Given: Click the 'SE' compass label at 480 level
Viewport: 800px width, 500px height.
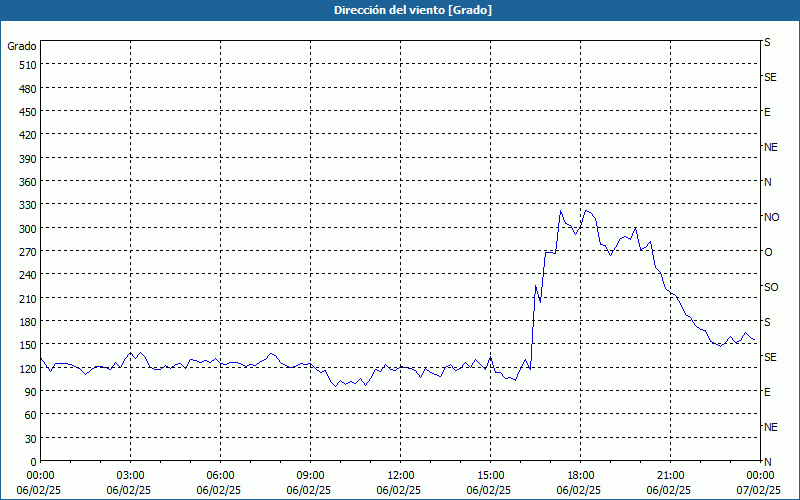Looking at the screenshot, I should [x=770, y=77].
